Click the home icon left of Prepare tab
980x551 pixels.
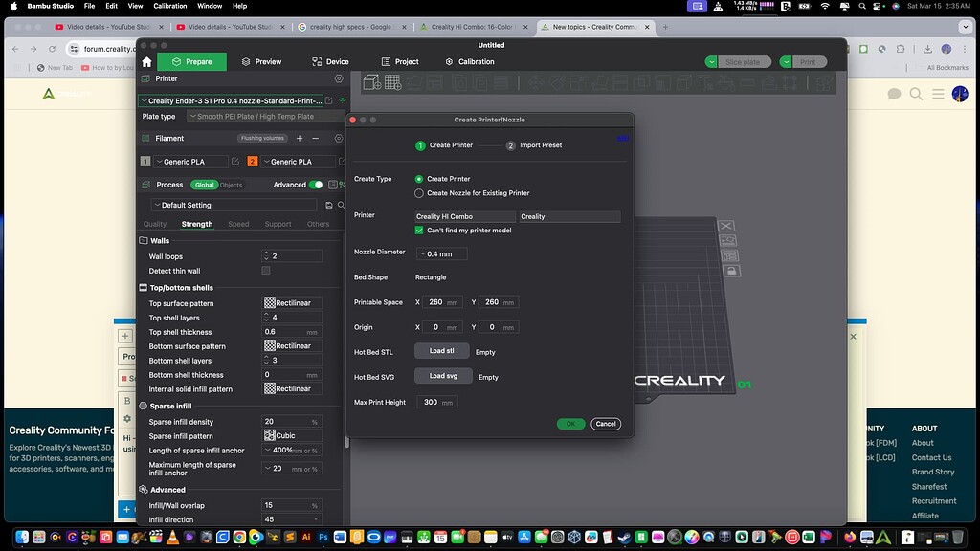pos(145,60)
